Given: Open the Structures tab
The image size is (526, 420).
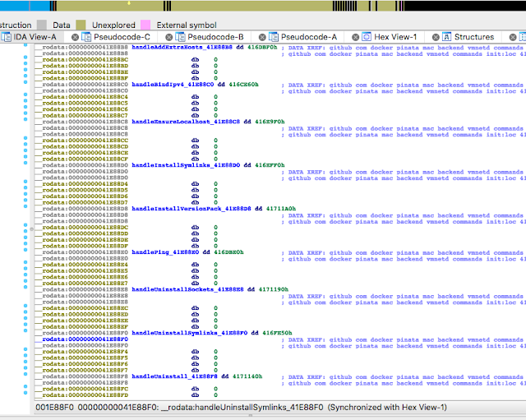Looking at the screenshot, I should point(474,37).
